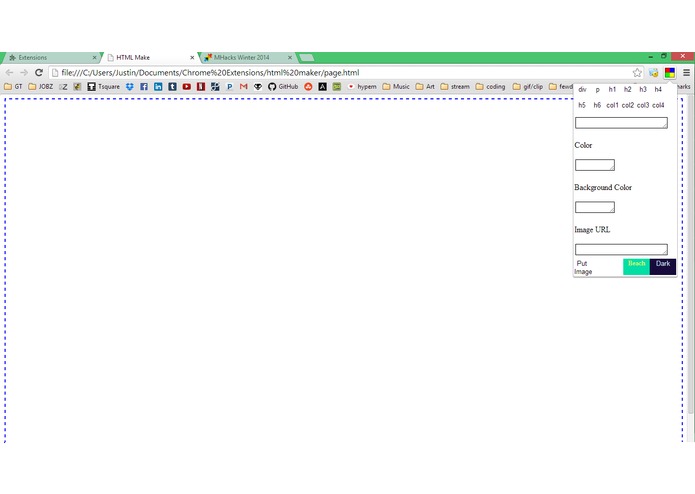Open the Z bookmark
Screen dimensions: 695x494
tap(63, 86)
